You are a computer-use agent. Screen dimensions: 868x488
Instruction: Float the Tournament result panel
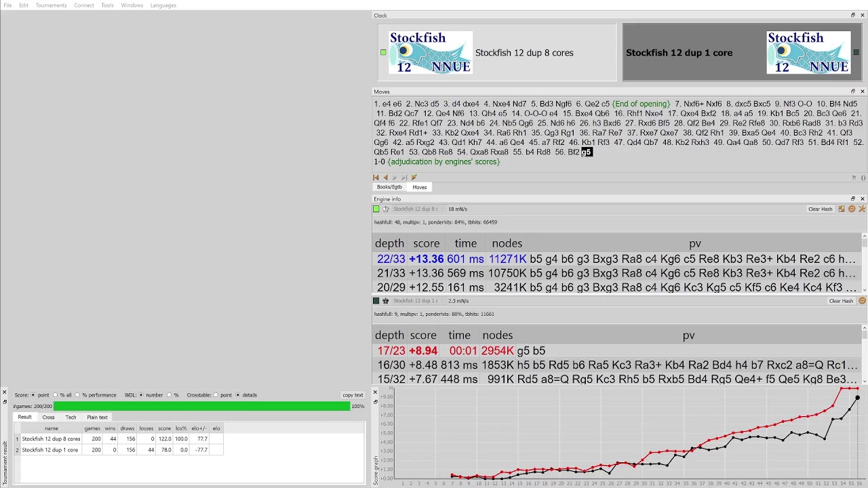pyautogui.click(x=4, y=401)
